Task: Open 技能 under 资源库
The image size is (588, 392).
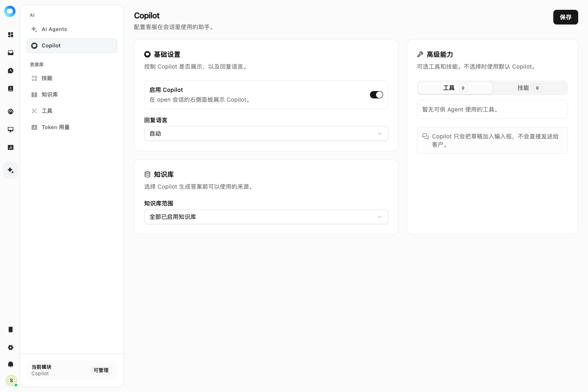Action: click(x=72, y=78)
